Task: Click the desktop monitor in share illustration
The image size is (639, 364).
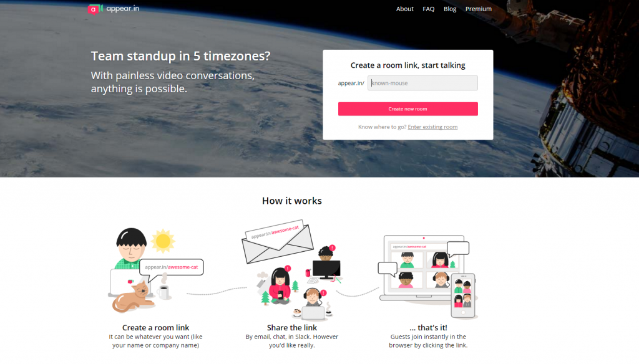Action: coord(326,270)
